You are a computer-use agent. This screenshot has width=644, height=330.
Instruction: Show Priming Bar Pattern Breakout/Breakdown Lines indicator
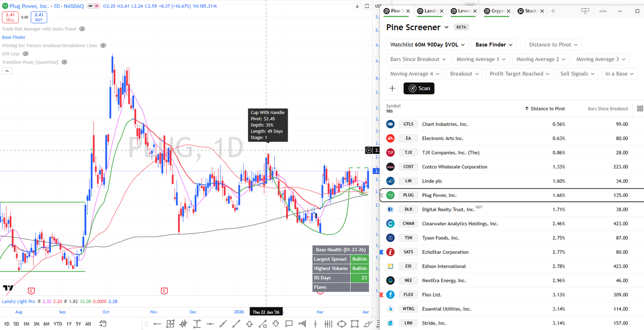(x=103, y=46)
